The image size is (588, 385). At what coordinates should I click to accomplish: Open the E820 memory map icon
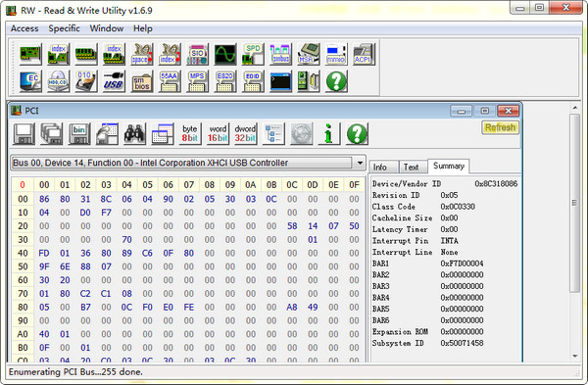click(x=225, y=81)
